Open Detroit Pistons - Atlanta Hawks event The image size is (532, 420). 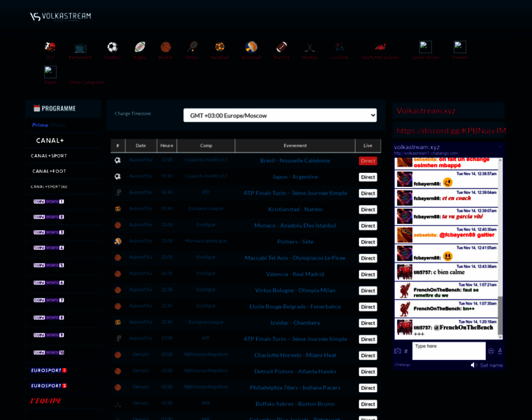(x=295, y=372)
